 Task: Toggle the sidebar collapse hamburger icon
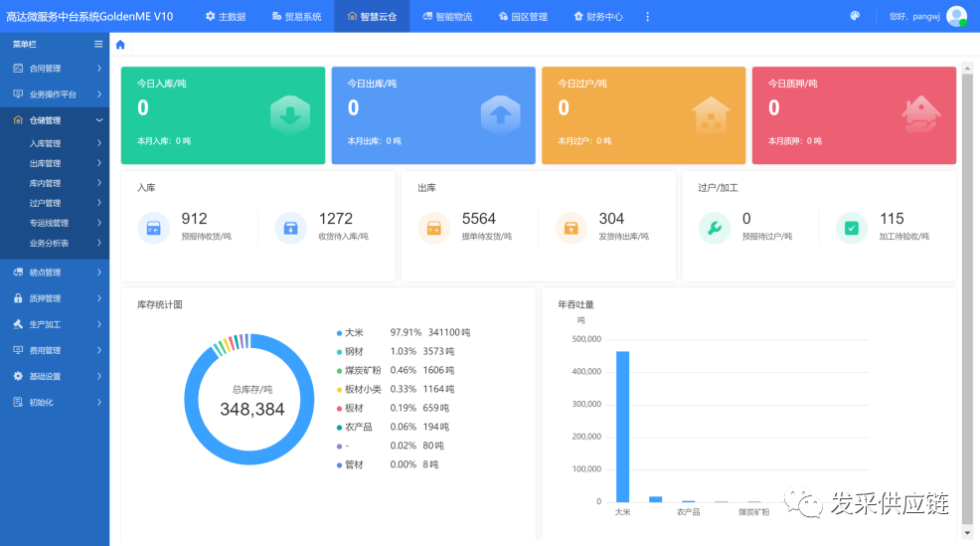pos(98,44)
